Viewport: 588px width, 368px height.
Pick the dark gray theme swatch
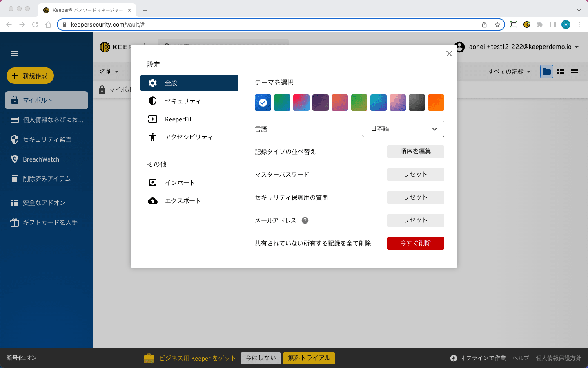(417, 103)
